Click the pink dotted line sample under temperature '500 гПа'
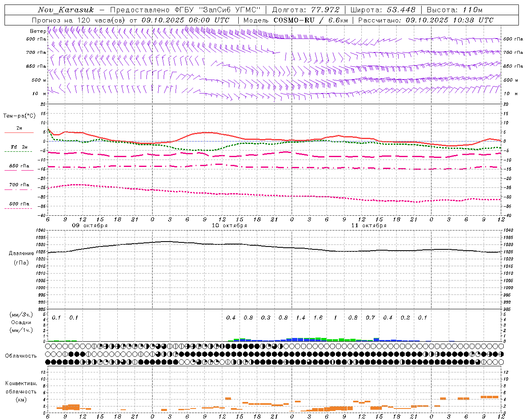Screen dimensions: 525x420 18,208
